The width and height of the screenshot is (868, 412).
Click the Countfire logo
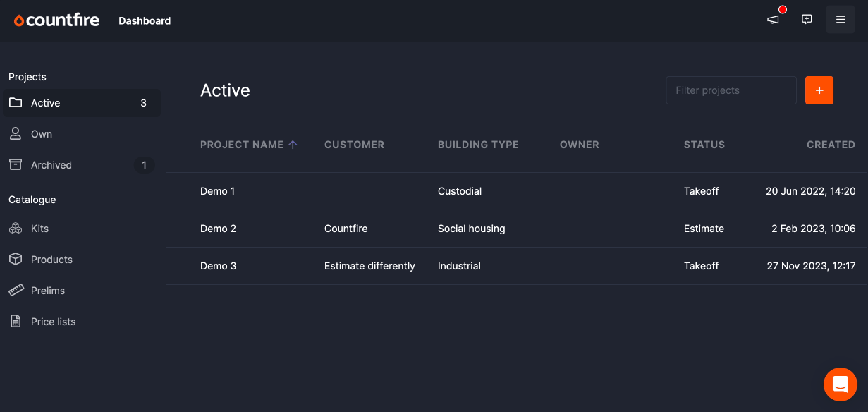click(x=56, y=20)
